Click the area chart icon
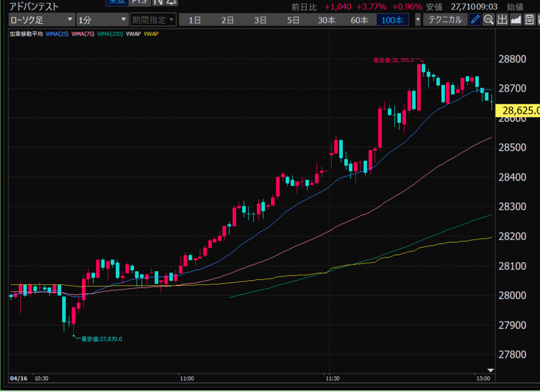The width and height of the screenshot is (540, 392). (x=515, y=20)
